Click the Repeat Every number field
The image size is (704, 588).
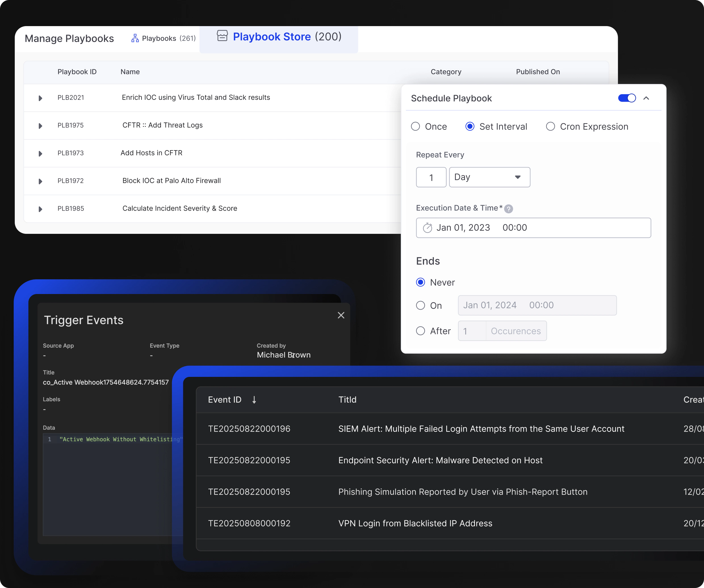431,177
